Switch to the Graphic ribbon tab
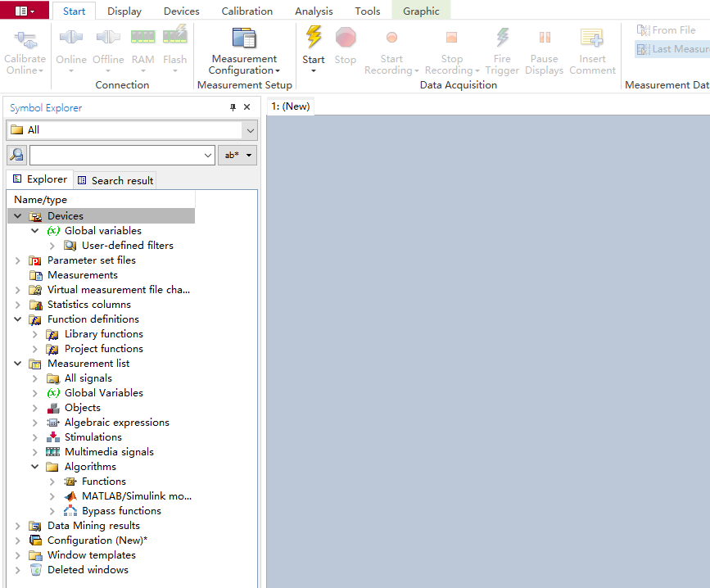Image resolution: width=710 pixels, height=588 pixels. [x=421, y=11]
